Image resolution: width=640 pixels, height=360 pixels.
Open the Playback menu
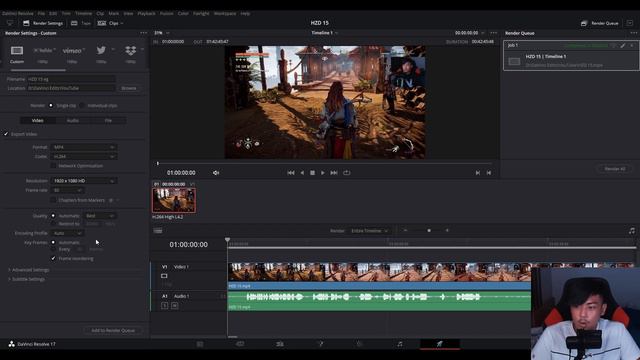pyautogui.click(x=146, y=13)
